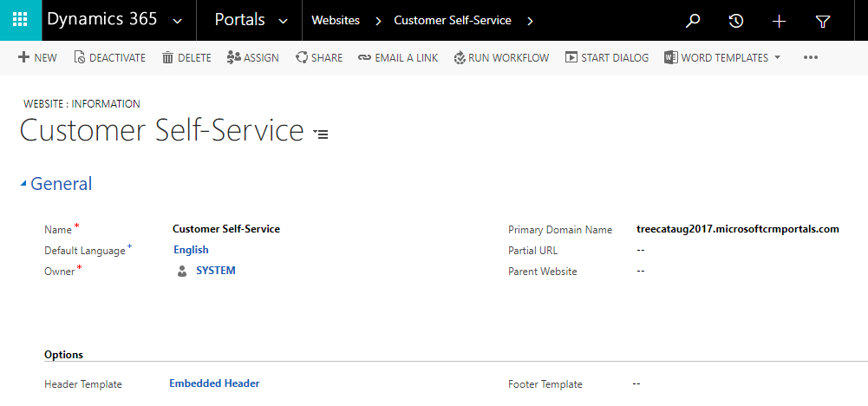868x406 pixels.
Task: Click the Owner field label
Action: [59, 272]
